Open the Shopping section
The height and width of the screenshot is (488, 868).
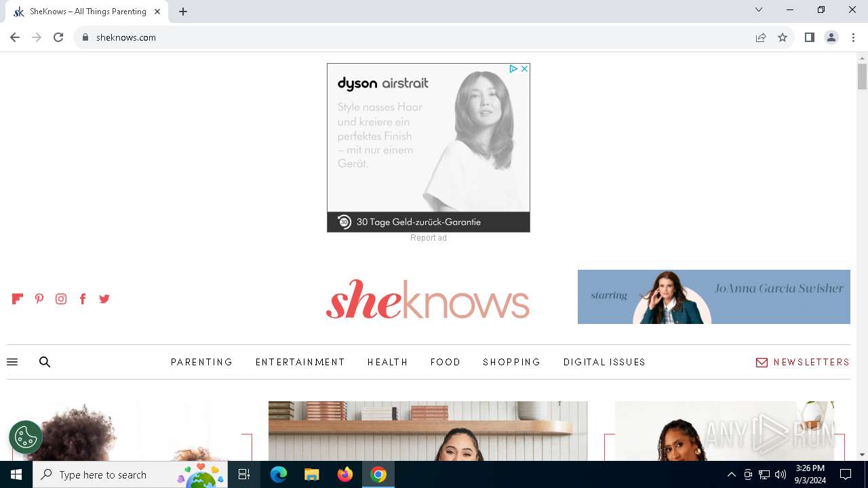click(x=512, y=362)
